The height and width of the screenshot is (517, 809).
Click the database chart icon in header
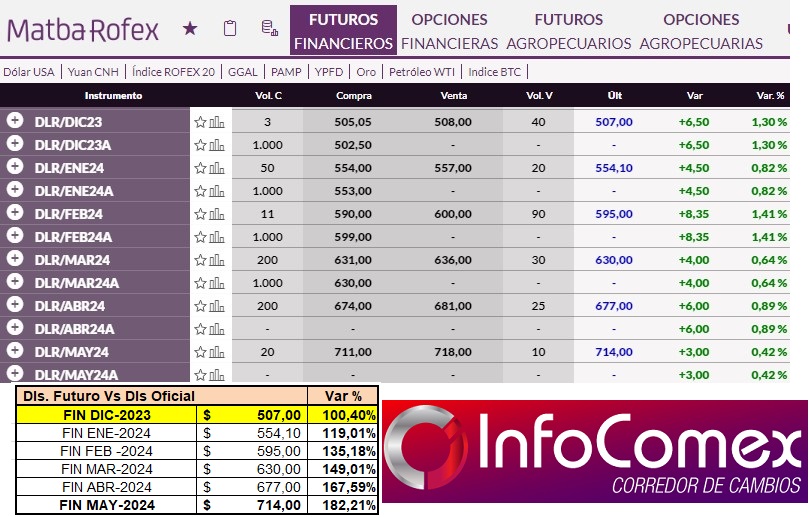268,29
